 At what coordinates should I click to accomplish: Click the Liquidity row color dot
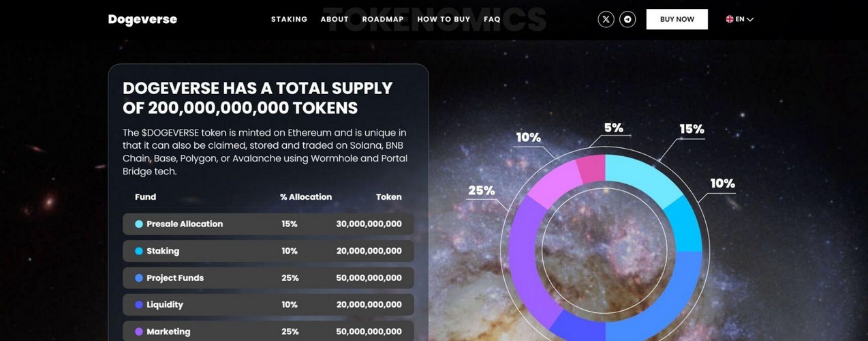tap(139, 305)
